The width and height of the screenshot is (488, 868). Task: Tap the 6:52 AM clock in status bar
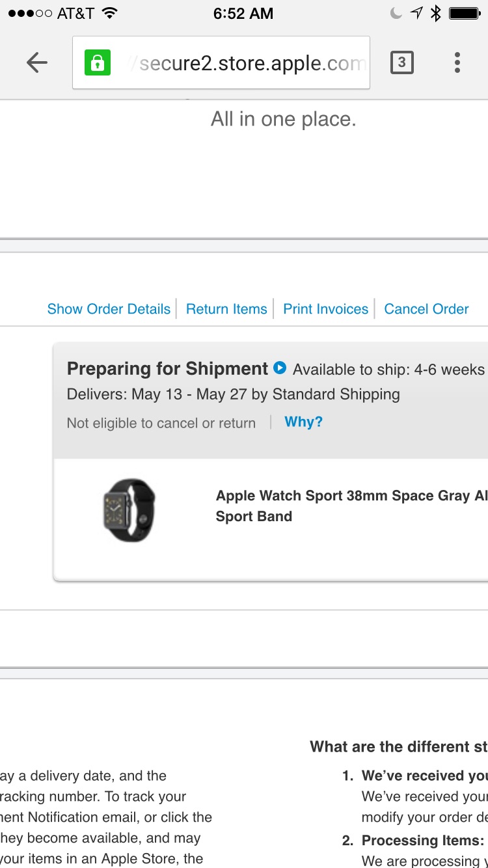tap(243, 13)
